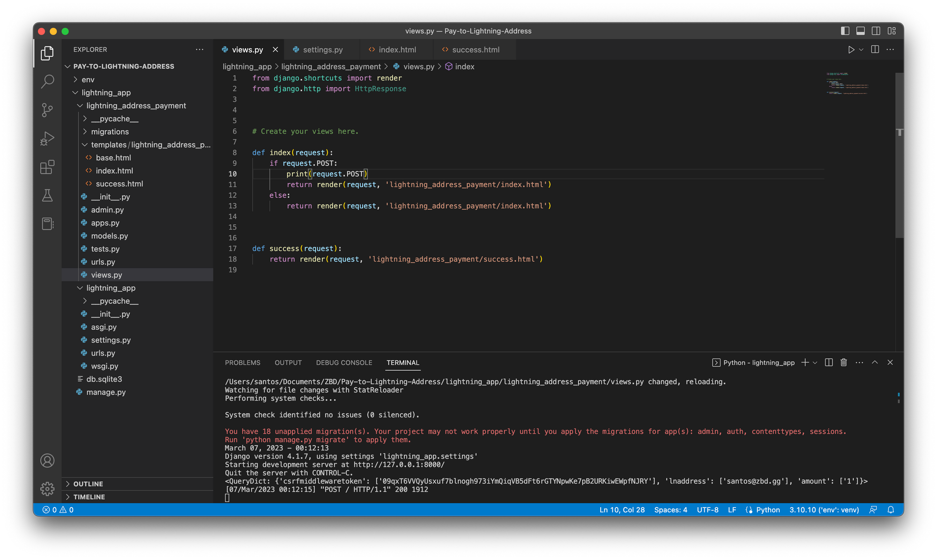The height and width of the screenshot is (560, 937).
Task: Open the notebook icon in activity bar
Action: click(x=47, y=224)
